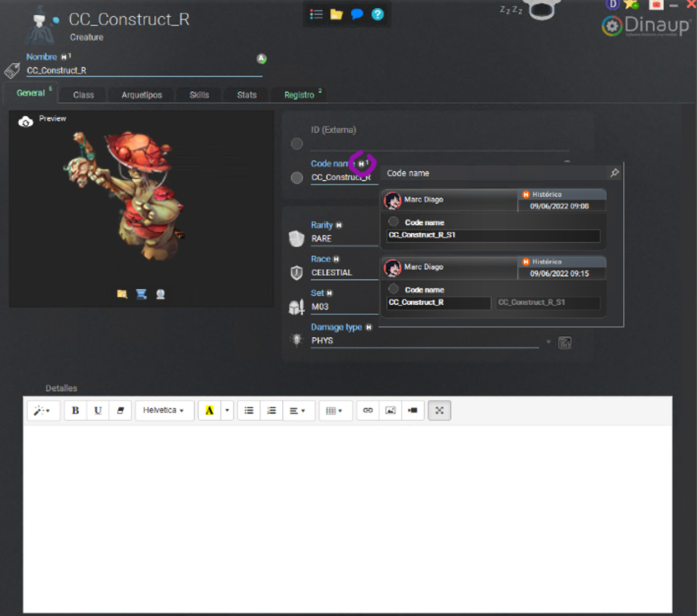Screen dimensions: 697x616
Task: Select radio button in the 09:15 history entry
Action: point(393,289)
